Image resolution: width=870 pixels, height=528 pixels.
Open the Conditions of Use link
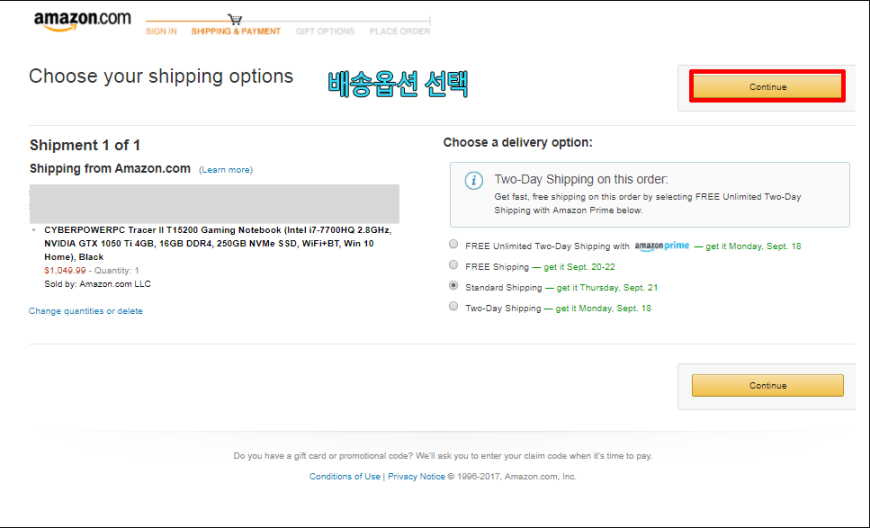pyautogui.click(x=345, y=476)
